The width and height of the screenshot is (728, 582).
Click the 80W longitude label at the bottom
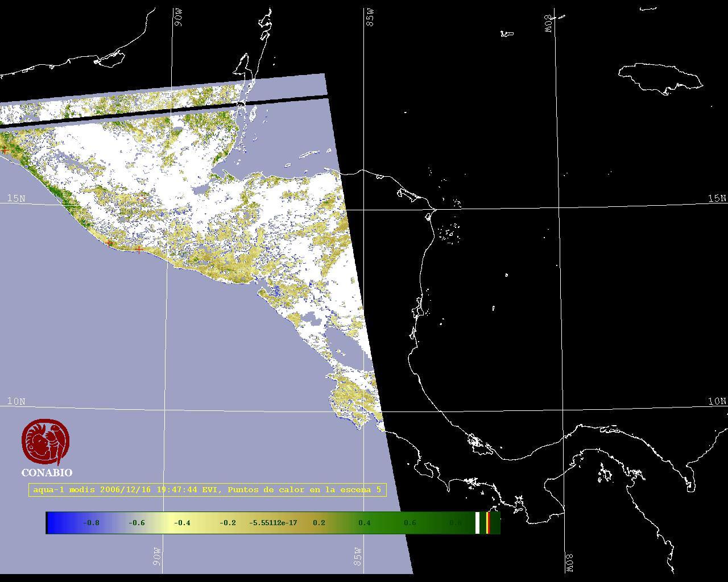pos(569,563)
